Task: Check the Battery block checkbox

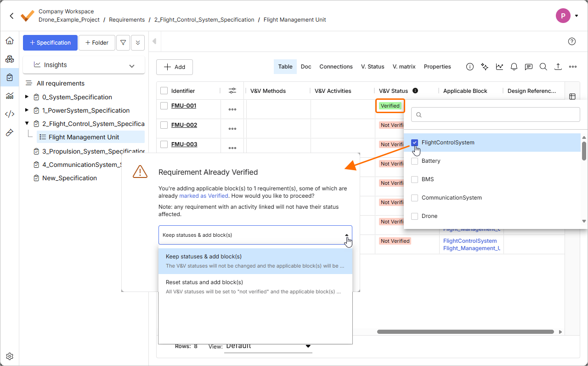Action: 415,161
